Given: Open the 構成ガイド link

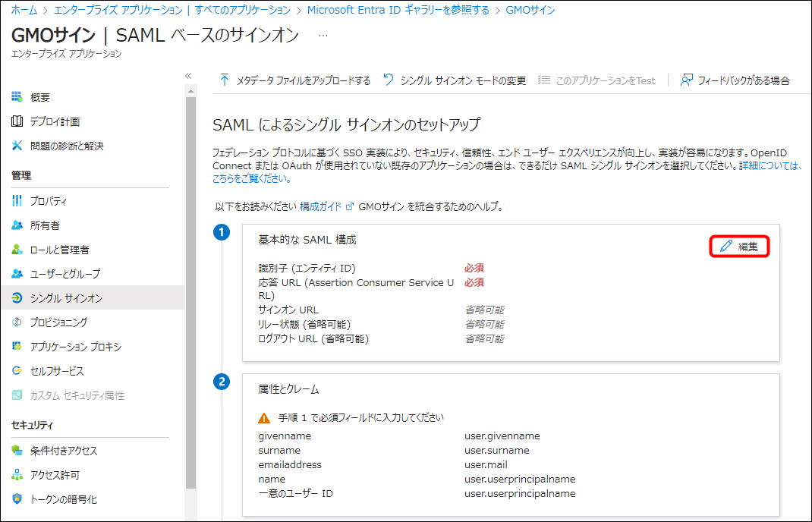Looking at the screenshot, I should (x=321, y=206).
